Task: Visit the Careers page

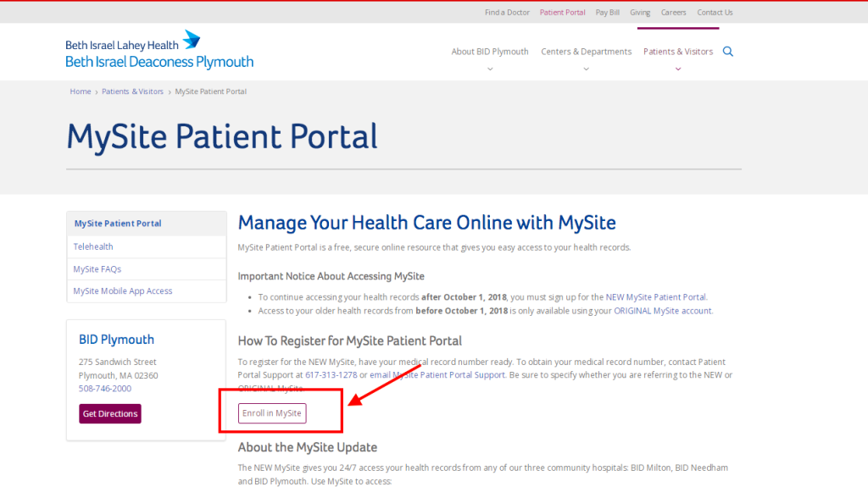Action: click(x=673, y=12)
